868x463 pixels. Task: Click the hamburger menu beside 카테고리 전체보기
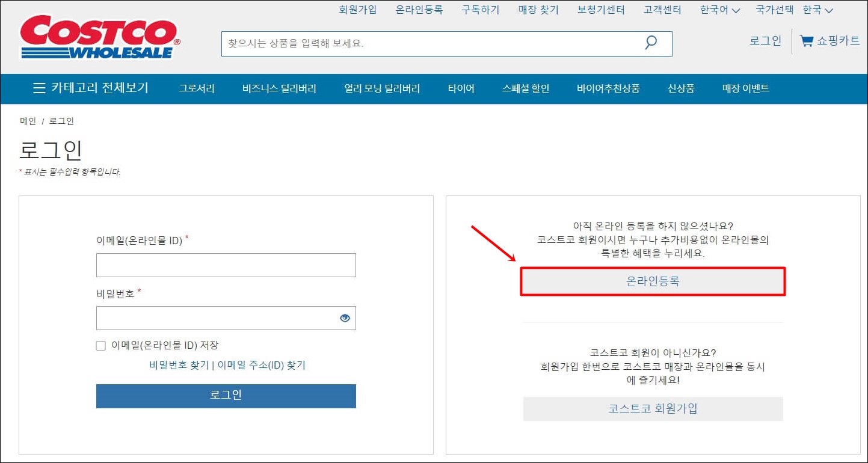pos(38,88)
